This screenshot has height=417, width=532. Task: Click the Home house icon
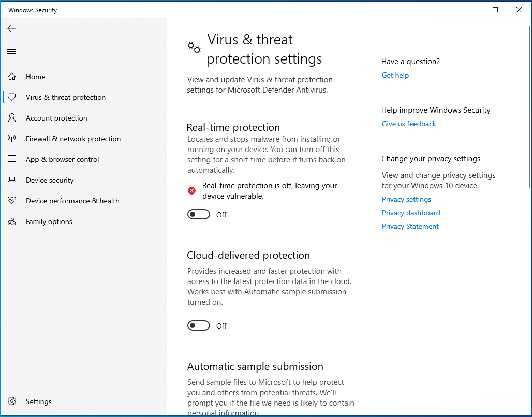12,77
